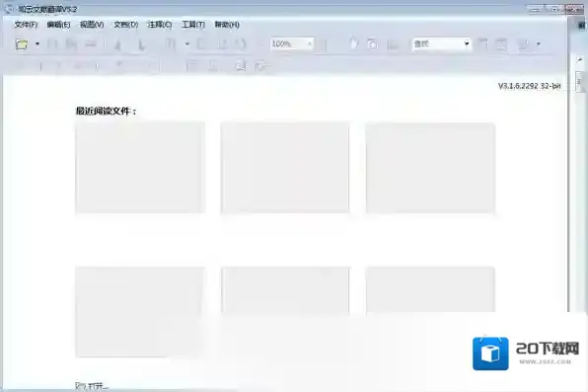This screenshot has height=392, width=588.
Task: Click the 打开... link at bottom
Action: click(92, 386)
